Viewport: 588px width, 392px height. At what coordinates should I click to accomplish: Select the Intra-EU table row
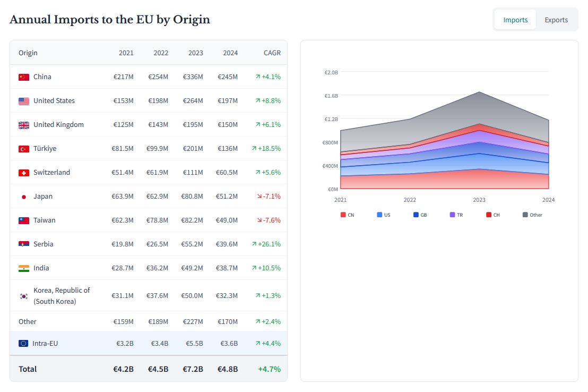point(149,343)
